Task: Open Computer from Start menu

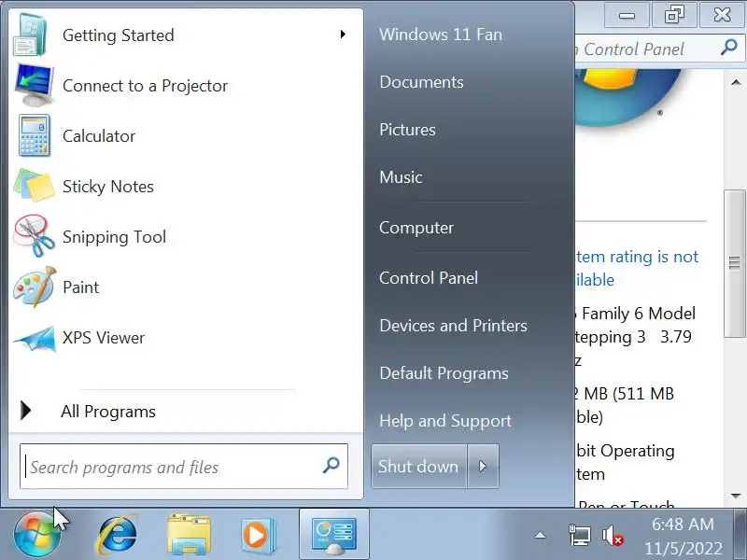Action: click(416, 228)
